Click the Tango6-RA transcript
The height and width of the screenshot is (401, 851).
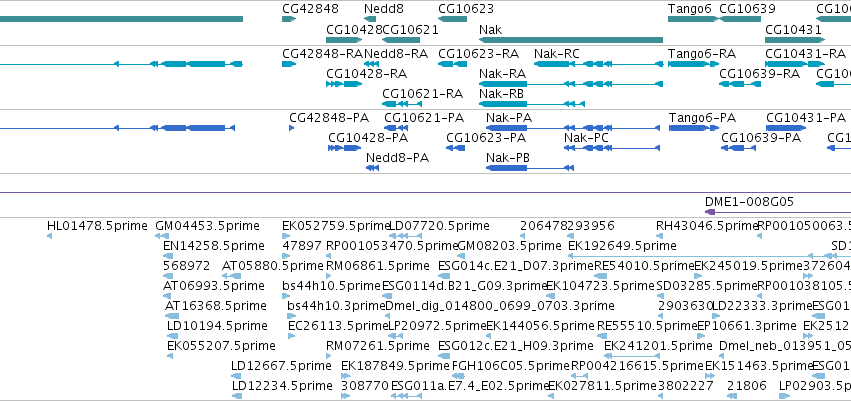(693, 63)
